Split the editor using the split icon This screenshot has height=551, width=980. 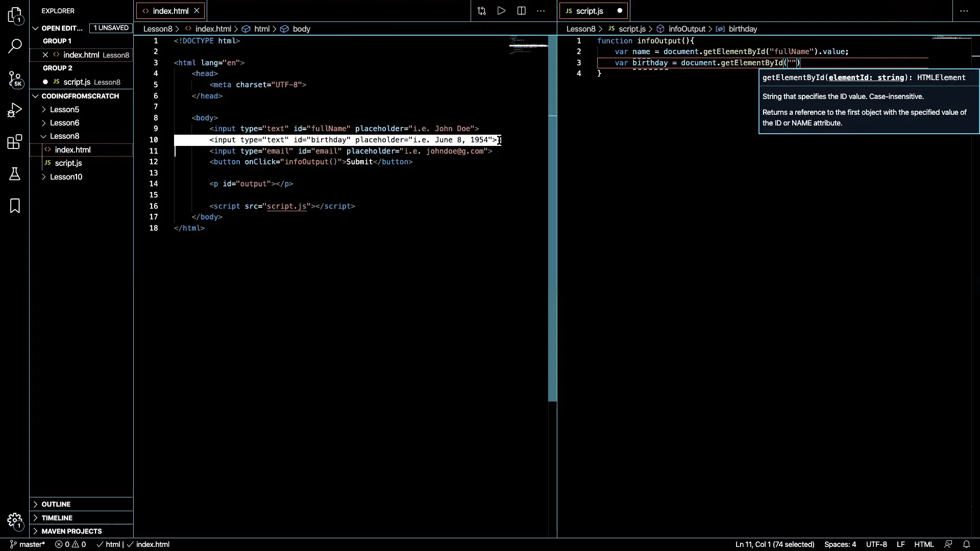tap(521, 11)
